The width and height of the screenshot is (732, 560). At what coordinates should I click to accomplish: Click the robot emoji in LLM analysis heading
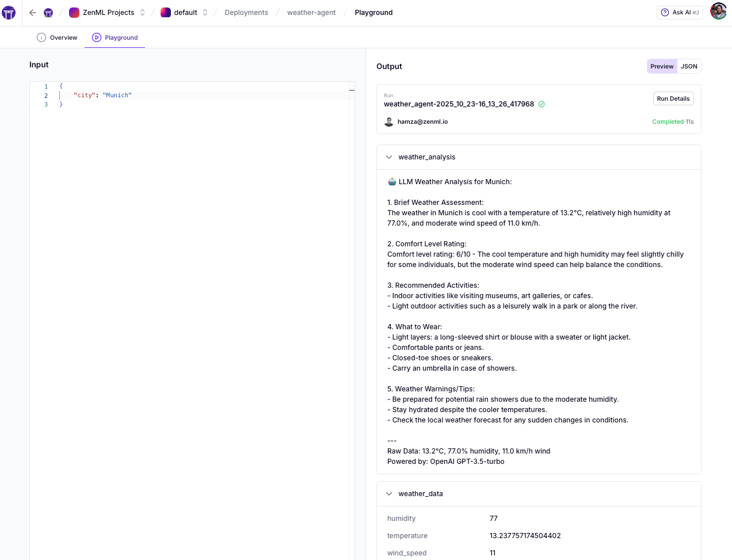pos(392,182)
